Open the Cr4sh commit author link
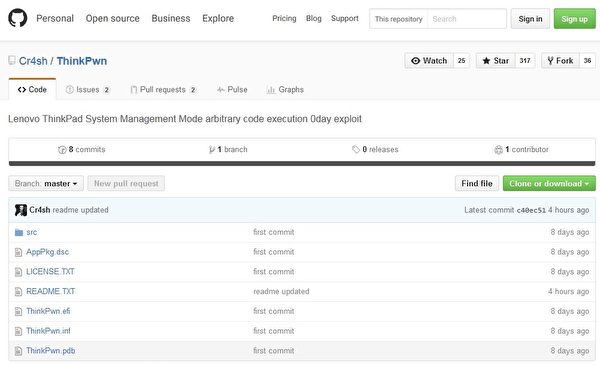 (x=39, y=210)
